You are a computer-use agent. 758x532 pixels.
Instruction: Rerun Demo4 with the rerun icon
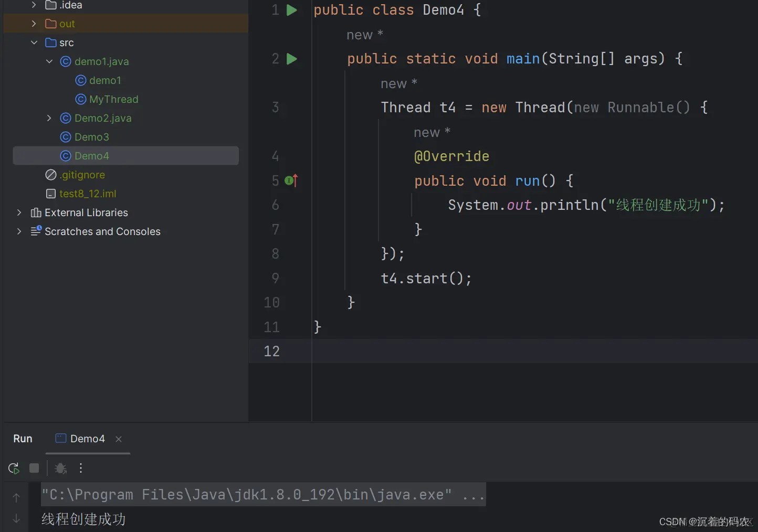[x=14, y=468]
